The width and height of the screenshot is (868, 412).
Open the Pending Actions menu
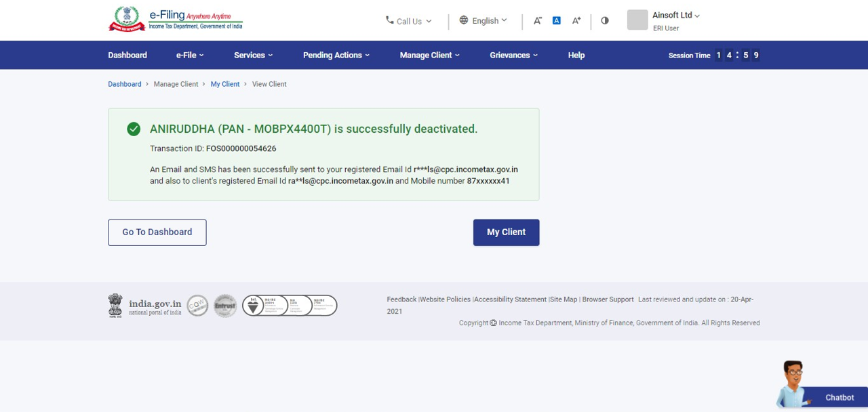pos(336,56)
